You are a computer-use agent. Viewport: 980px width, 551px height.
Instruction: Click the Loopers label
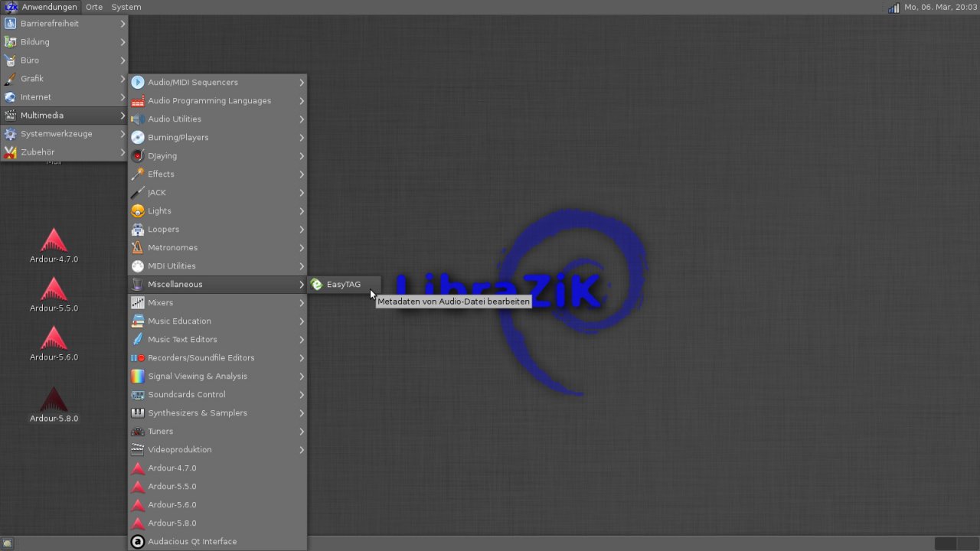(x=164, y=230)
